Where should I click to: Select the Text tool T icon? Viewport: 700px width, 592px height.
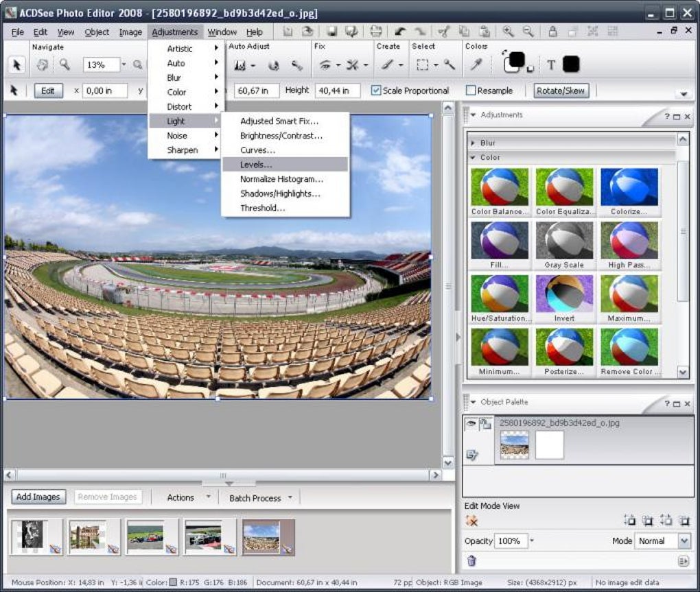pyautogui.click(x=551, y=65)
